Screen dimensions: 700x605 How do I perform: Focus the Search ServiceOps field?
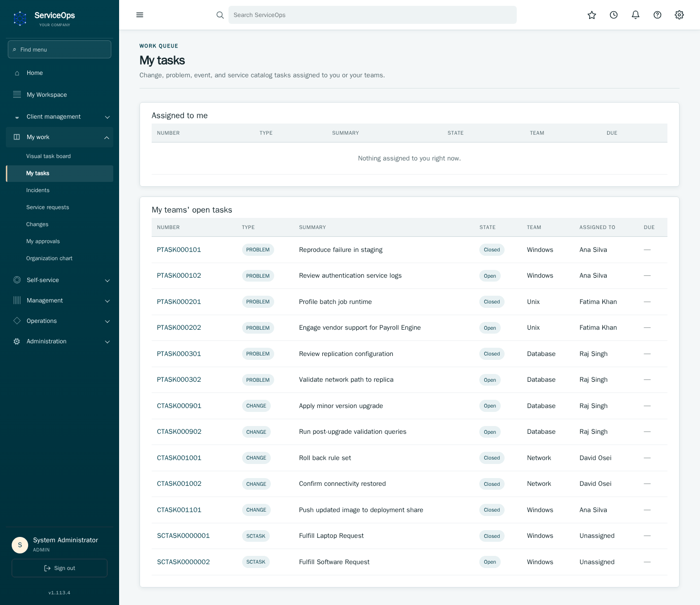(372, 15)
